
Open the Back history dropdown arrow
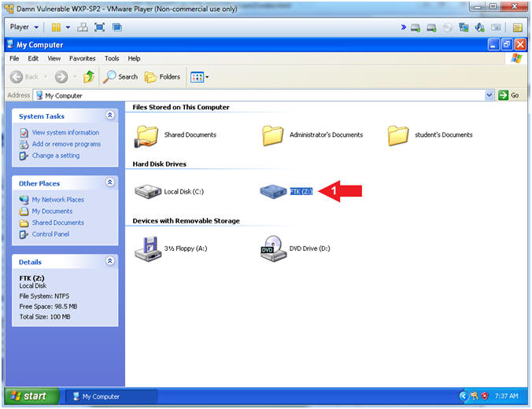46,77
